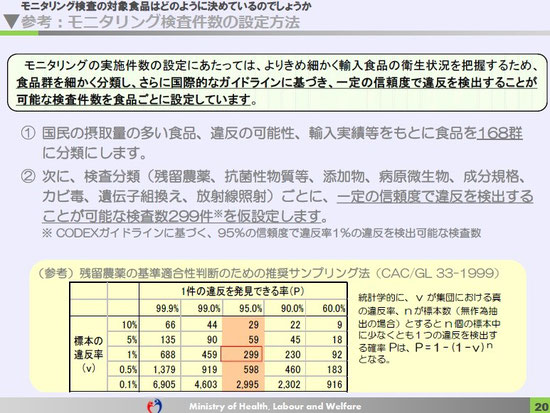Click the table cell '688'

168,354
